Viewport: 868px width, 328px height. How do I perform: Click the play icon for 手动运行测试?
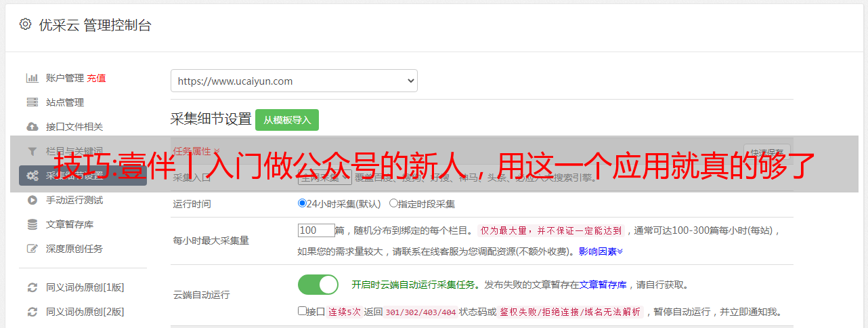pyautogui.click(x=32, y=200)
